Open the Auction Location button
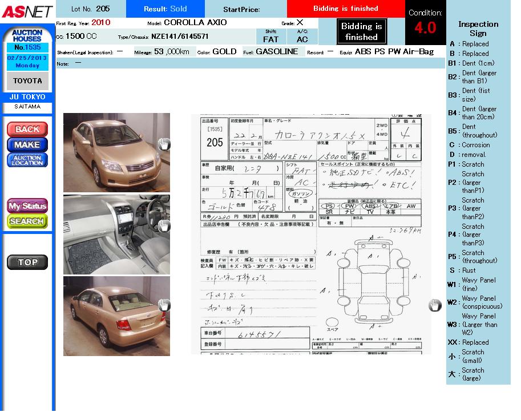Viewport: 521px width, 420px height. [27, 160]
